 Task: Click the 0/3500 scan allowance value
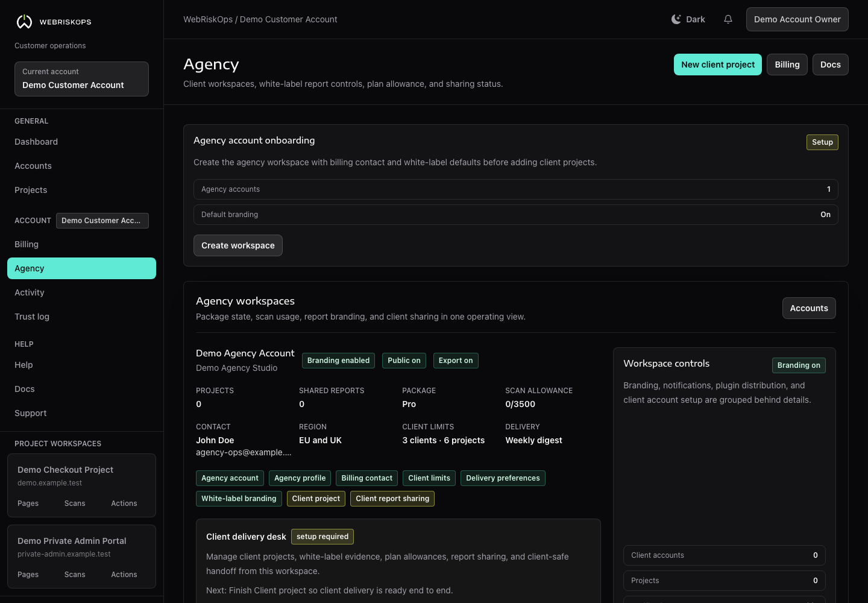520,404
